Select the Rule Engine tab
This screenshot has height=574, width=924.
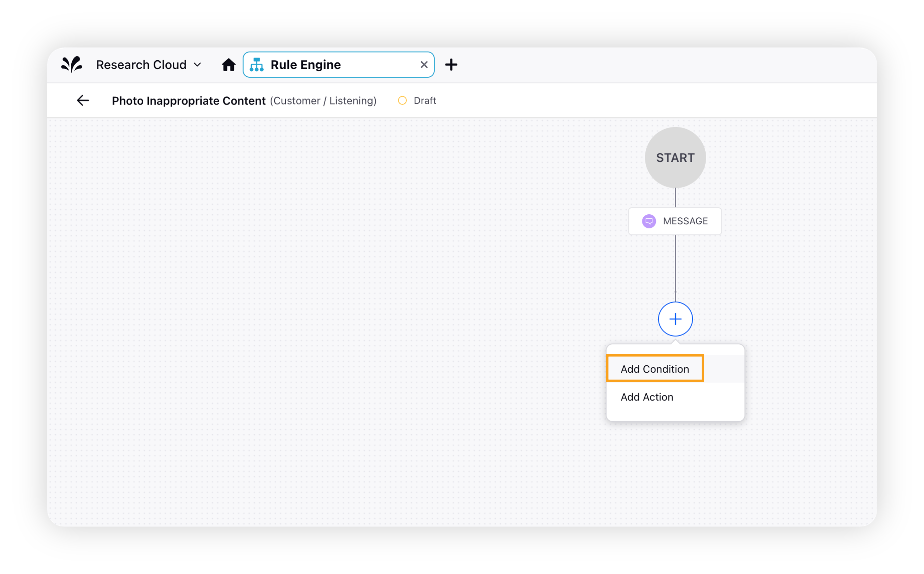click(x=338, y=65)
